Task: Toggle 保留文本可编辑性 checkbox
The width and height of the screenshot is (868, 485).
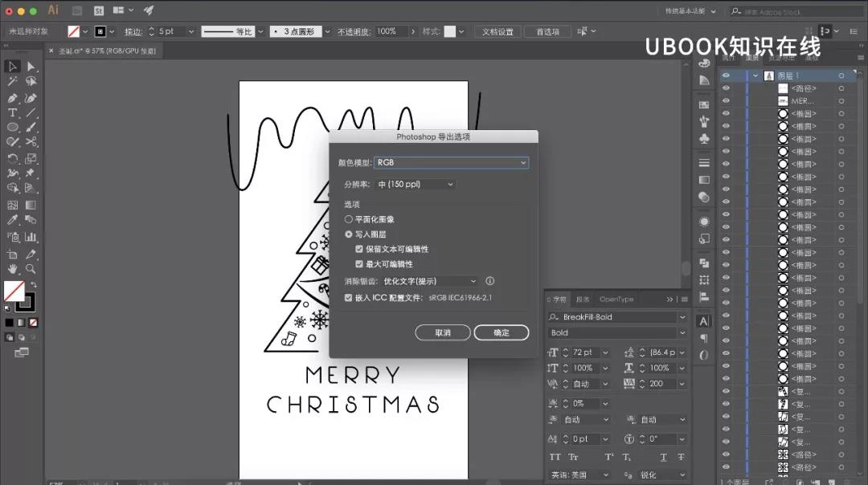Action: [359, 250]
